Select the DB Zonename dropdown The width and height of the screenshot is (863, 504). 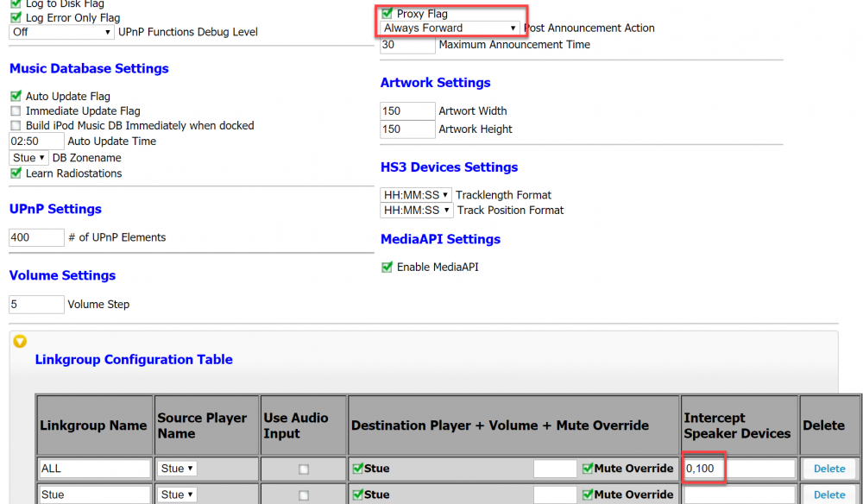point(28,158)
